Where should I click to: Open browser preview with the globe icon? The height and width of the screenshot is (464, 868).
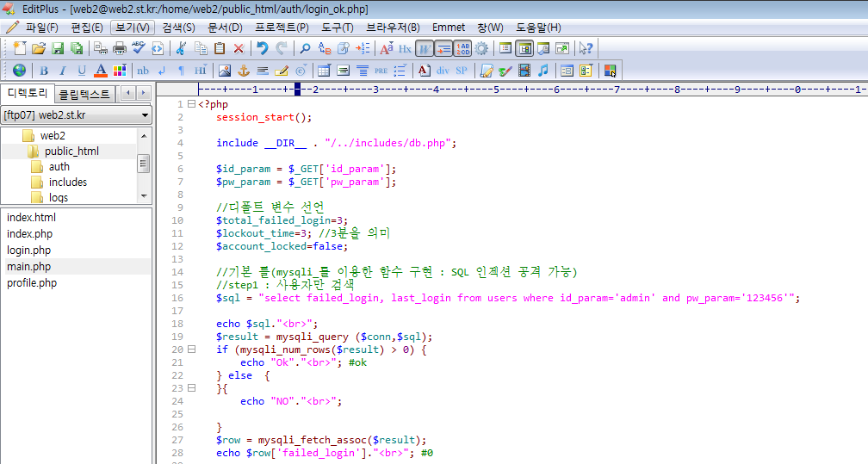pos(19,71)
